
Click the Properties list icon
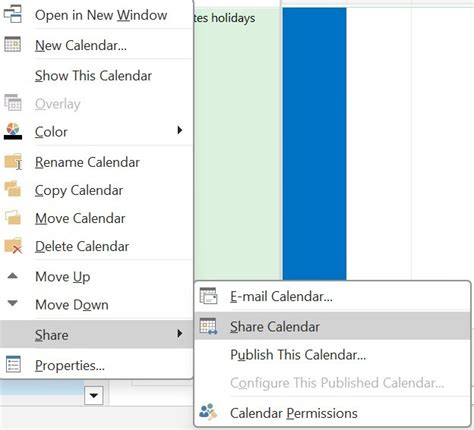coord(13,364)
